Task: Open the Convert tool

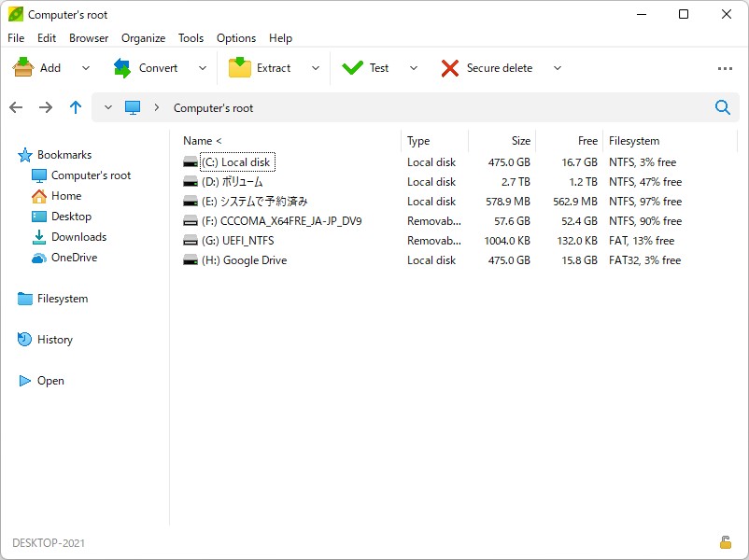Action: pyautogui.click(x=157, y=67)
